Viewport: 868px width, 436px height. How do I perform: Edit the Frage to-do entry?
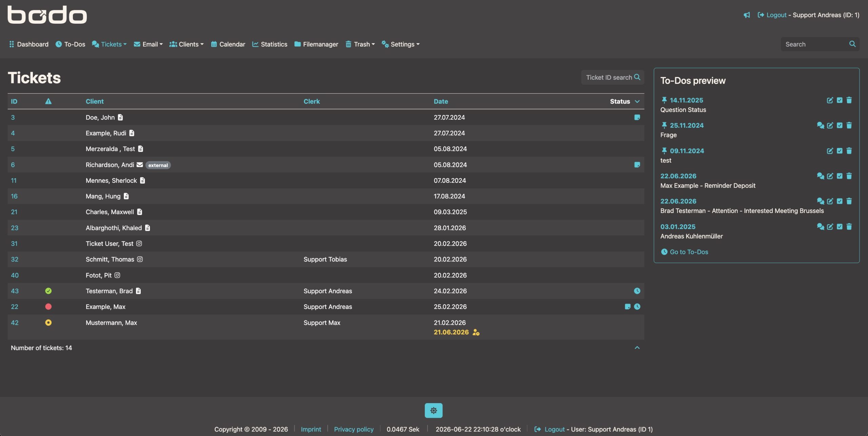pos(830,125)
